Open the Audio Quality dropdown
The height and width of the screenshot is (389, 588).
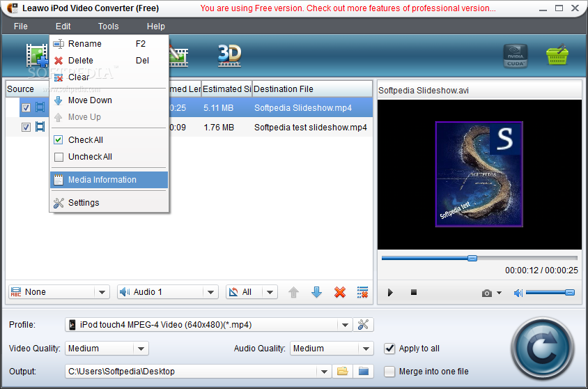366,349
